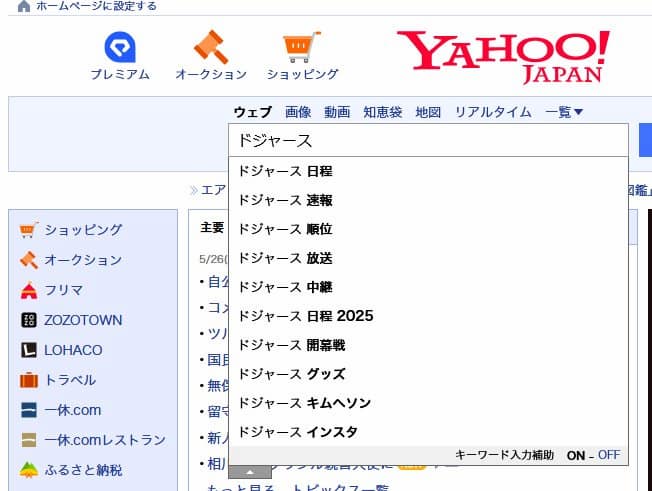Switch to the 地図 search tab

tap(428, 112)
